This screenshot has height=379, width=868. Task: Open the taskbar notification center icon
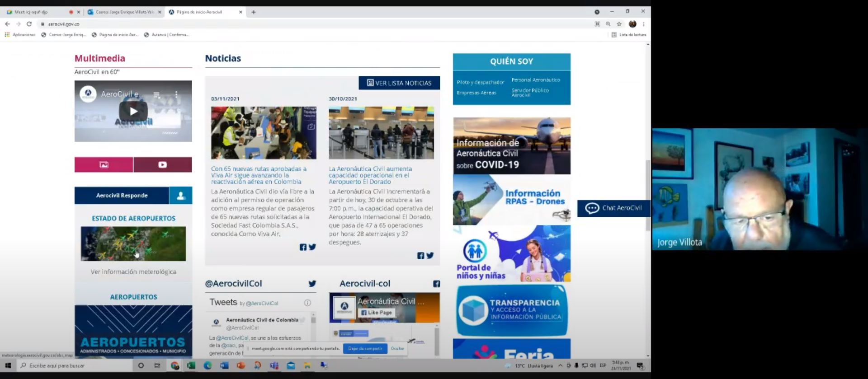tap(640, 365)
